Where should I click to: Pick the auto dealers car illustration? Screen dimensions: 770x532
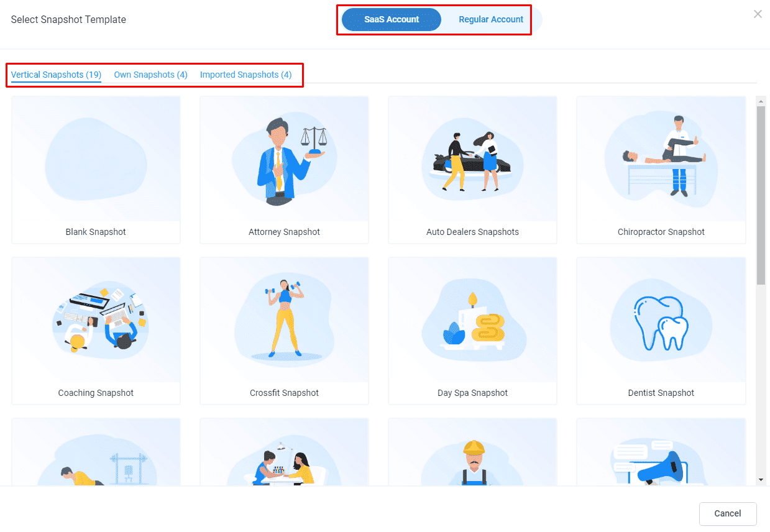[472, 158]
